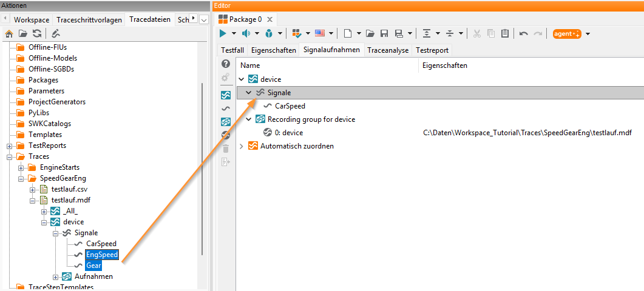Click the Save As disk icon
The image size is (644, 291).
click(x=398, y=34)
